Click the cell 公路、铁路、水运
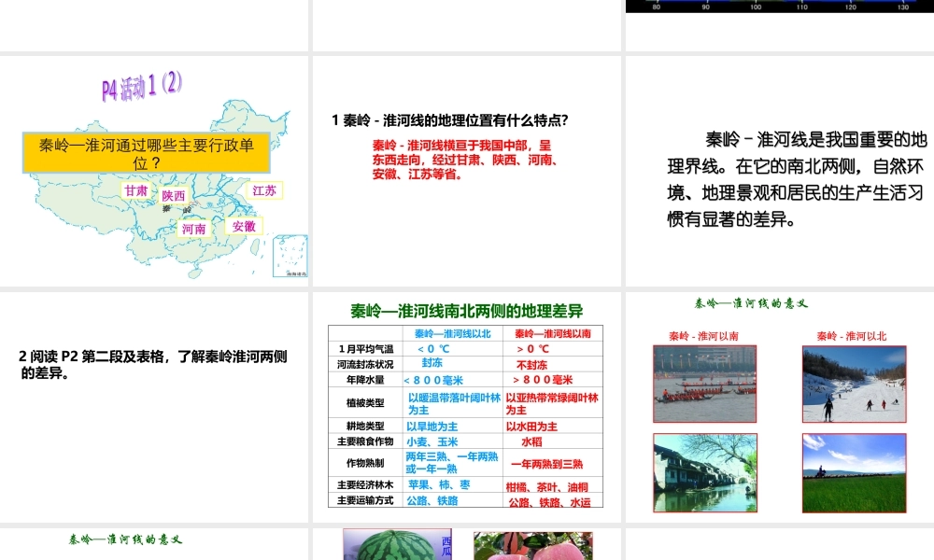 click(x=549, y=503)
